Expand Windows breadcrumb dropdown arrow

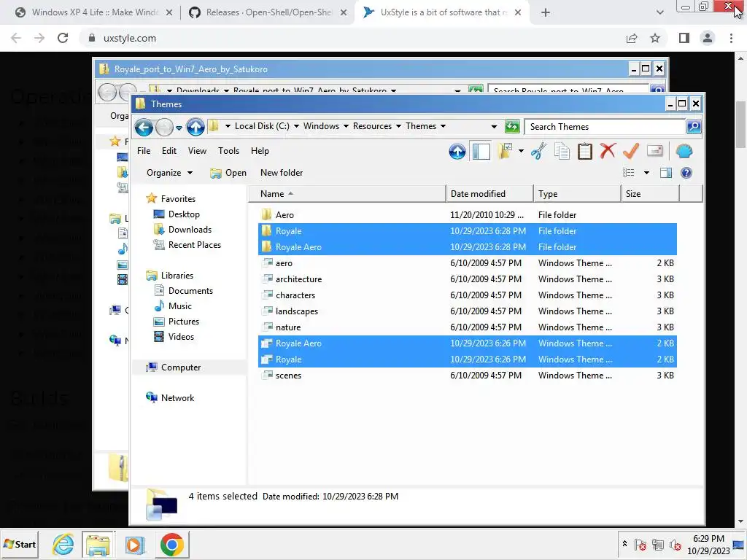346,126
